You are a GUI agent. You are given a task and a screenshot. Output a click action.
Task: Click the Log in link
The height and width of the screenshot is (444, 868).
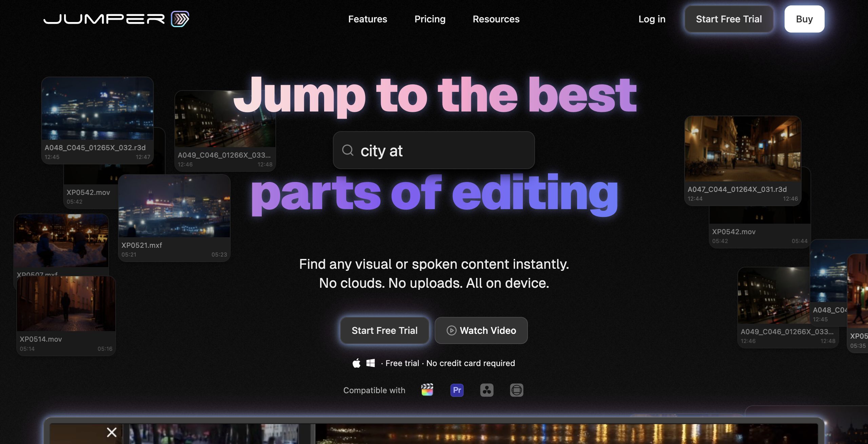click(x=652, y=19)
